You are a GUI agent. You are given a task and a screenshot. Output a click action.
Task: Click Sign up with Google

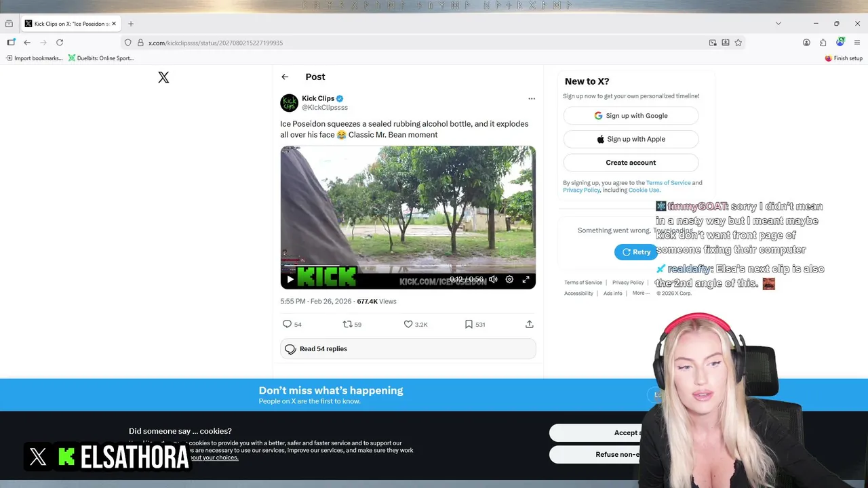(631, 116)
